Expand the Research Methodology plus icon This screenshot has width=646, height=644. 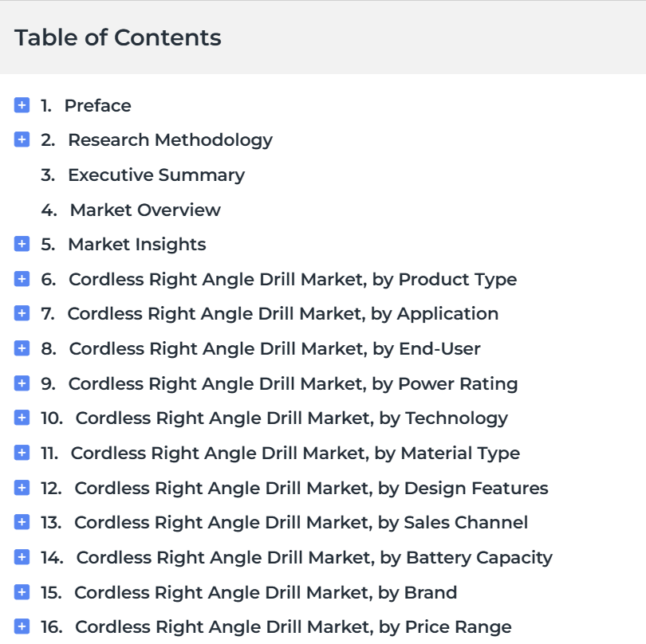tap(22, 140)
